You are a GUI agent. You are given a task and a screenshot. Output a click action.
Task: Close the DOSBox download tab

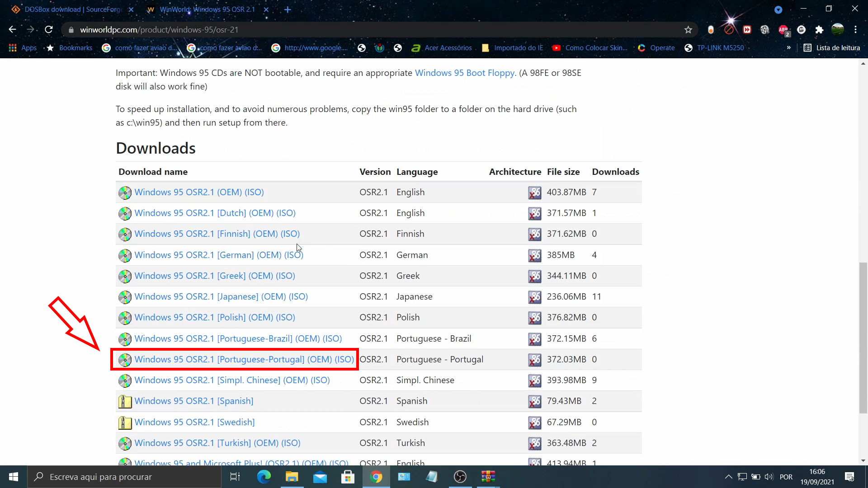[x=131, y=9]
